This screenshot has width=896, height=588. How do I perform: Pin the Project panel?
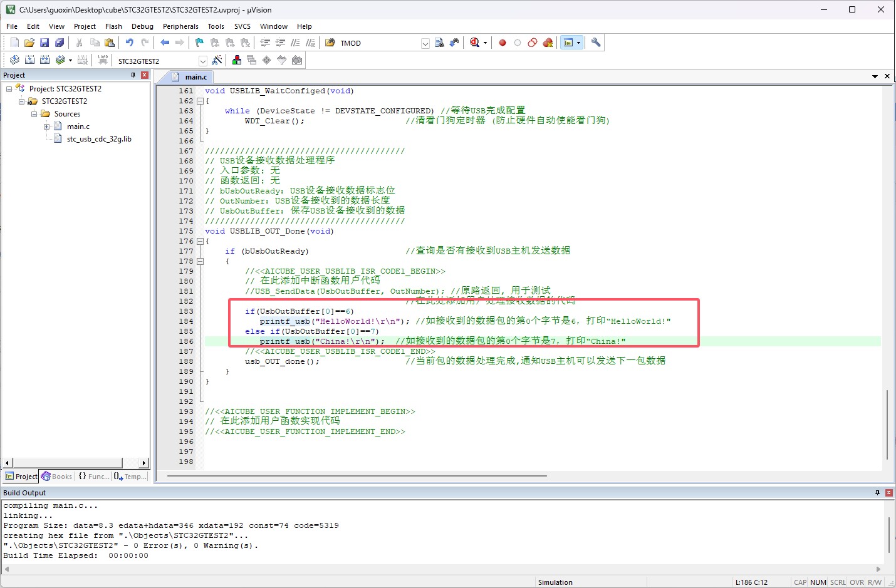point(133,75)
